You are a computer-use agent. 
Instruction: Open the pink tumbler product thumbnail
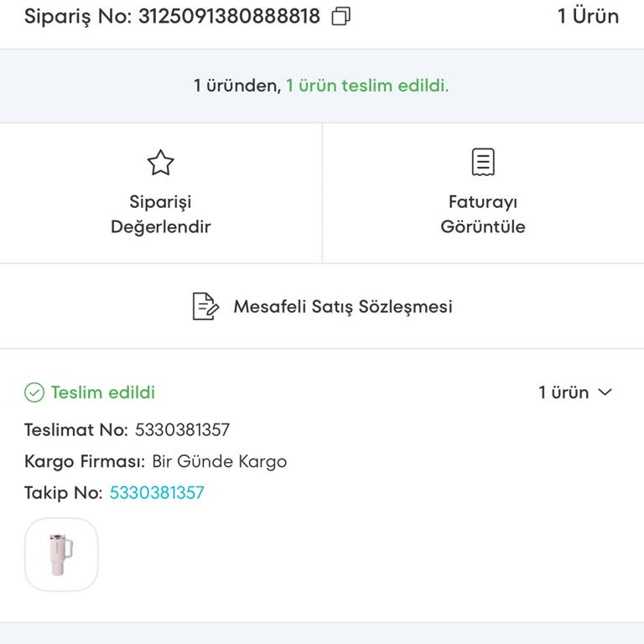61,554
